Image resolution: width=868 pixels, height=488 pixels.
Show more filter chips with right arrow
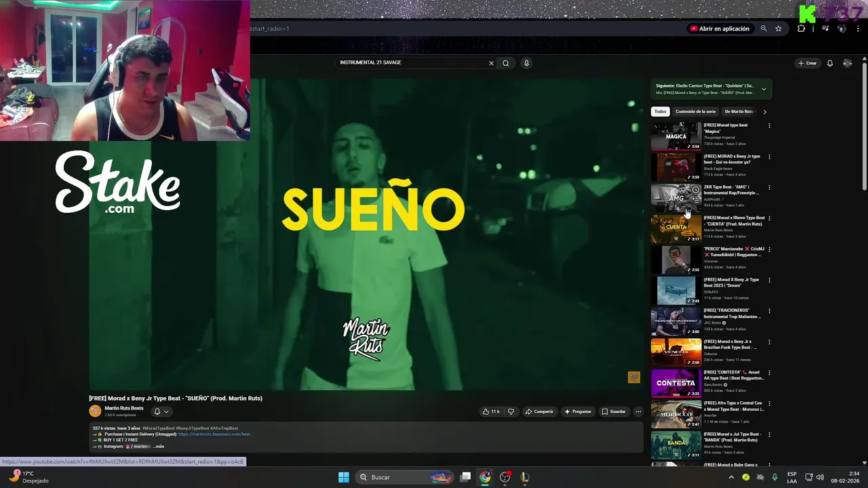(765, 112)
